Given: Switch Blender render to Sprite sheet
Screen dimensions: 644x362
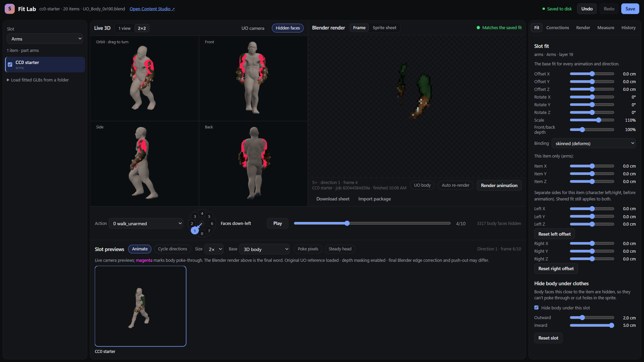Looking at the screenshot, I should pyautogui.click(x=384, y=28).
